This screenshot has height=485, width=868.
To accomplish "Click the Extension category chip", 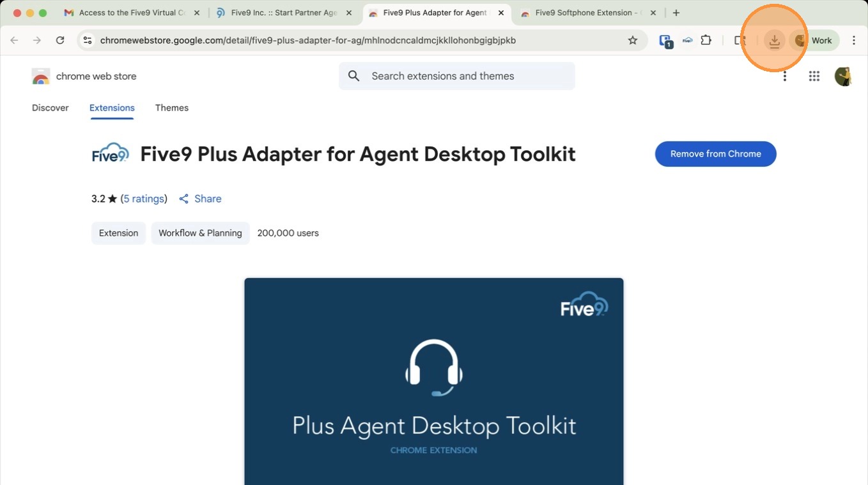I will click(119, 233).
